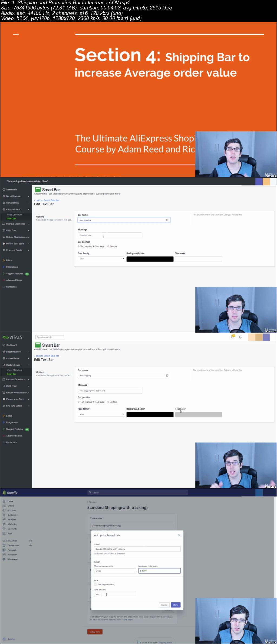Expand Protect Your Store chevron in the save-banner frame
Image resolution: width=277 pixels, height=644 pixels.
(x=28, y=244)
